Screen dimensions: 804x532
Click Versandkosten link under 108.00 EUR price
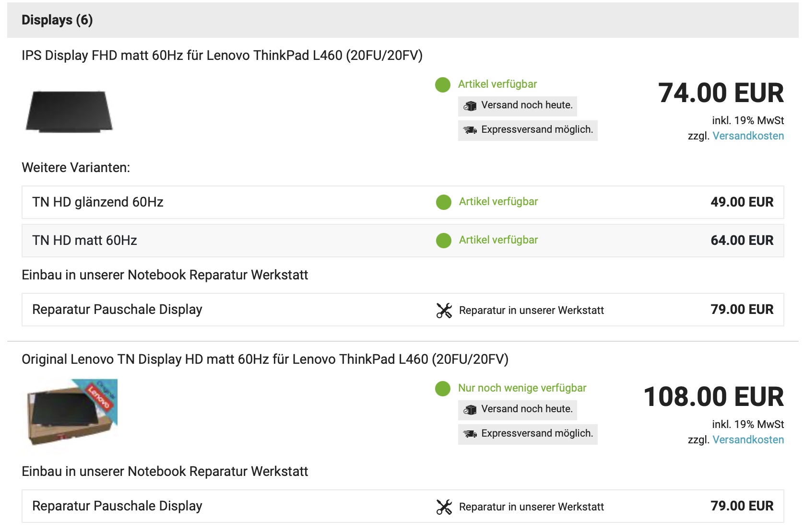(x=748, y=440)
